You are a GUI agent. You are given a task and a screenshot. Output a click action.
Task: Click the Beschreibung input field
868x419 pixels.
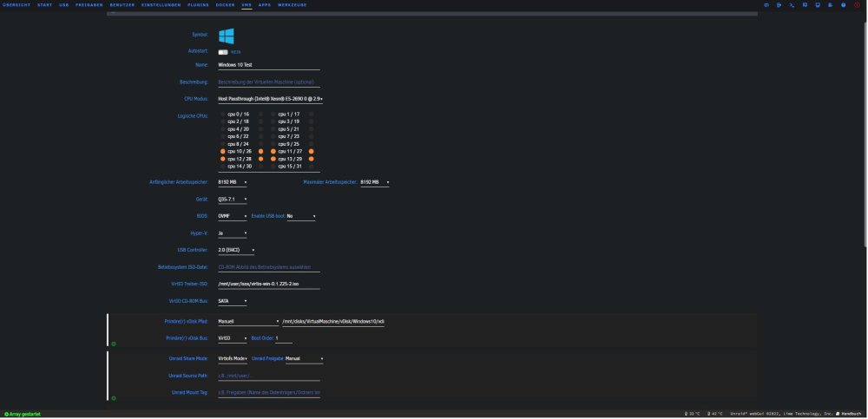(269, 82)
